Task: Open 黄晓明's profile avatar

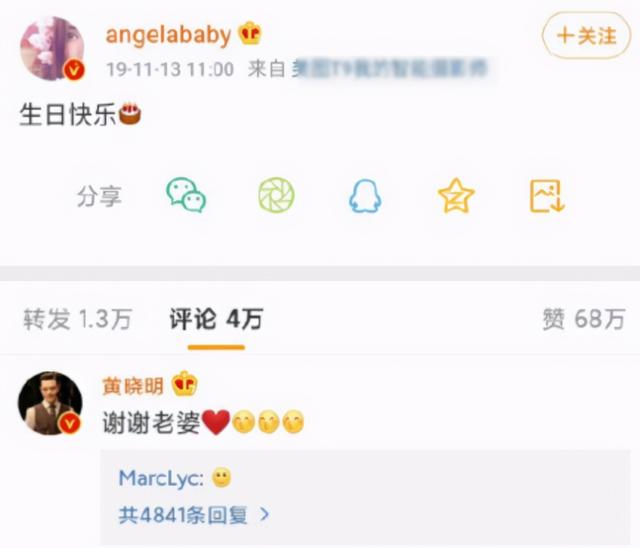Action: pos(50,403)
